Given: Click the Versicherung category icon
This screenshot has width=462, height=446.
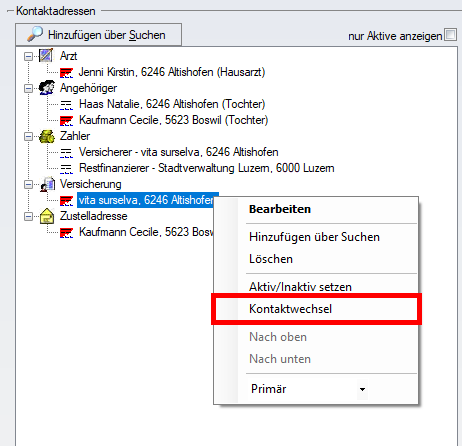Looking at the screenshot, I should tap(48, 184).
